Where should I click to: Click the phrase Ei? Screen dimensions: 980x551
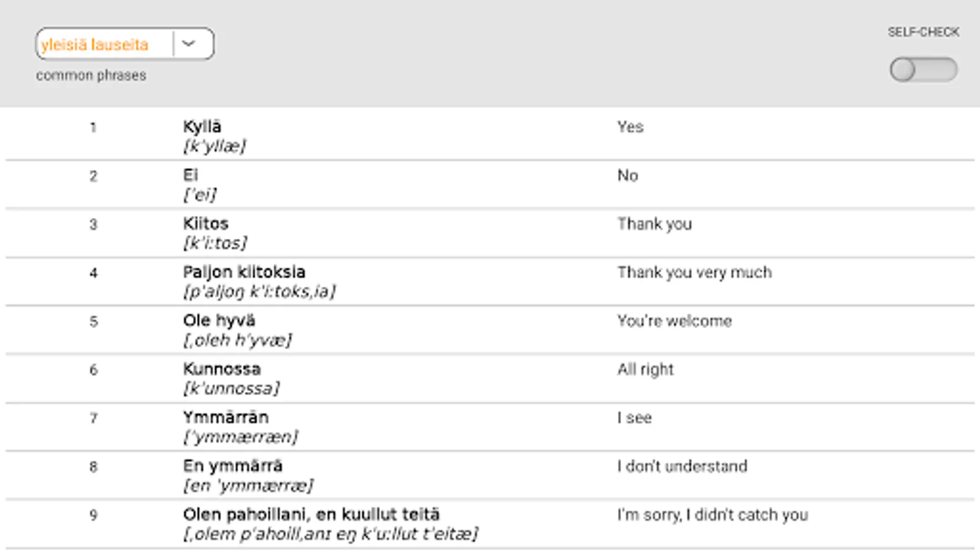click(190, 175)
